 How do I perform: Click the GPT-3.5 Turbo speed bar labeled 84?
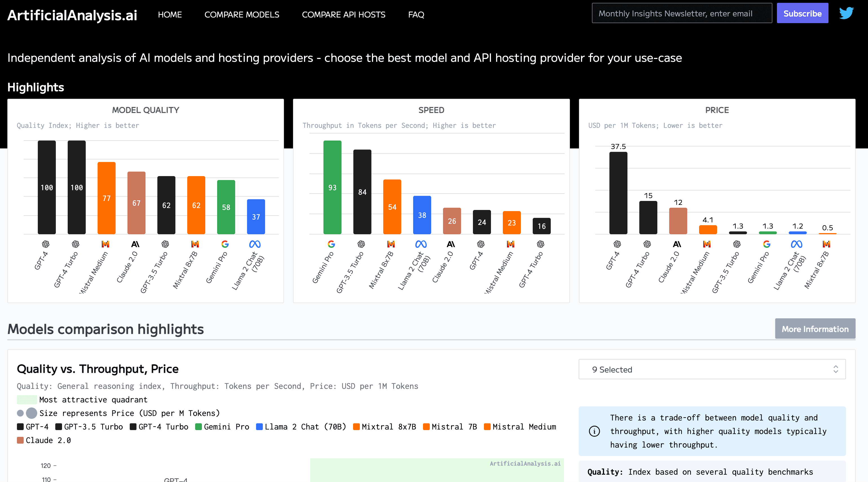(362, 192)
